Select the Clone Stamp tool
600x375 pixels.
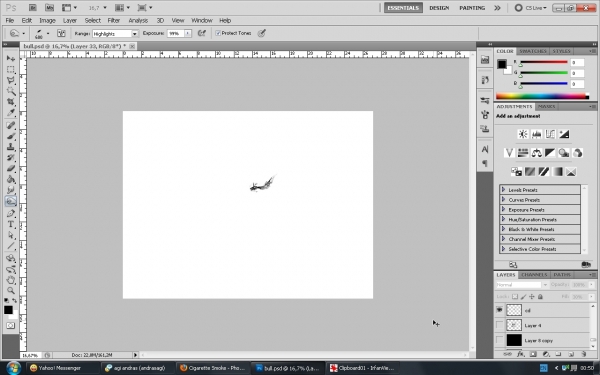point(11,147)
